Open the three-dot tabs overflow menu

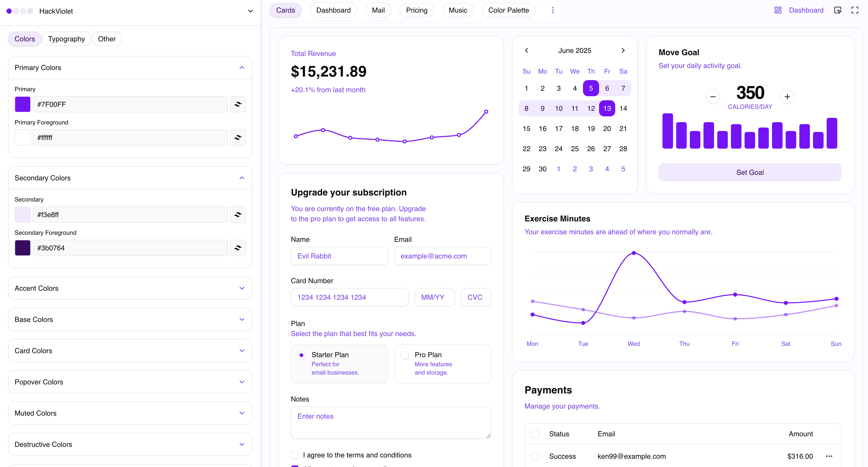(553, 10)
